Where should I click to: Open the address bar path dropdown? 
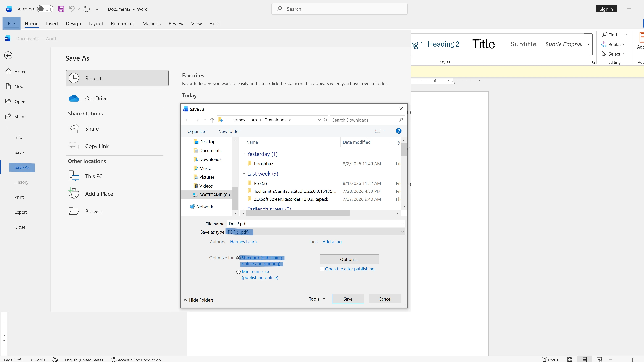[319, 120]
